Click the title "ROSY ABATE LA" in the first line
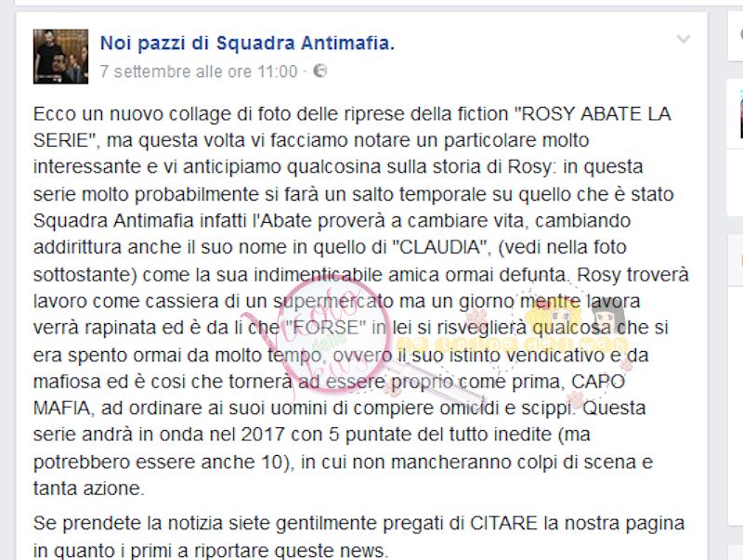Image resolution: width=743 pixels, height=560 pixels. click(593, 113)
